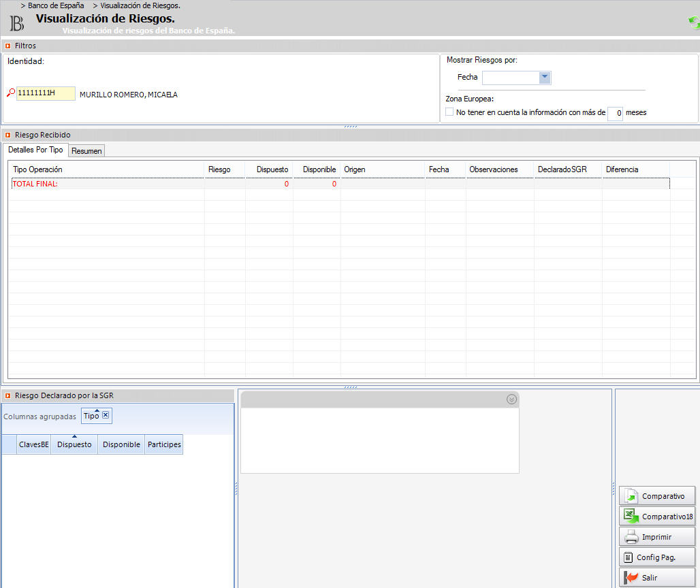
Task: Click the red magnifier search icon
Action: coord(11,93)
